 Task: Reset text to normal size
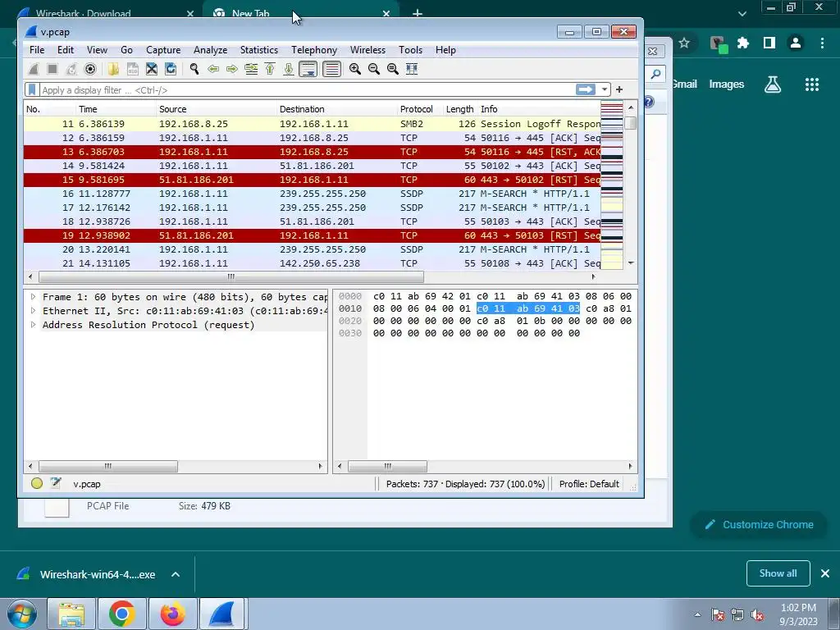pyautogui.click(x=393, y=69)
